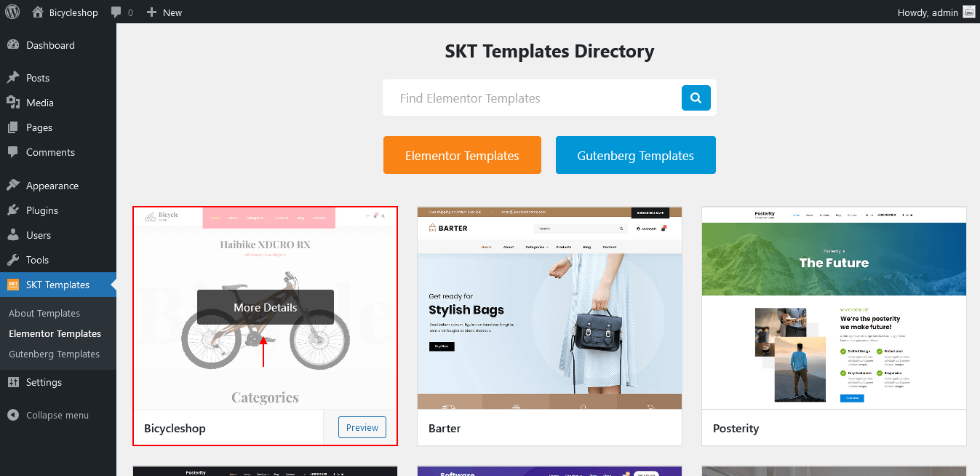980x476 pixels.
Task: Open the Posterity template thumbnail
Action: click(x=834, y=308)
